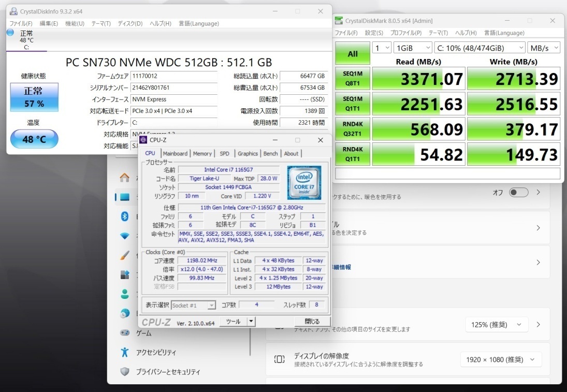Open the 1920 × 1080 (推奨) resolution dropdown

(501, 359)
